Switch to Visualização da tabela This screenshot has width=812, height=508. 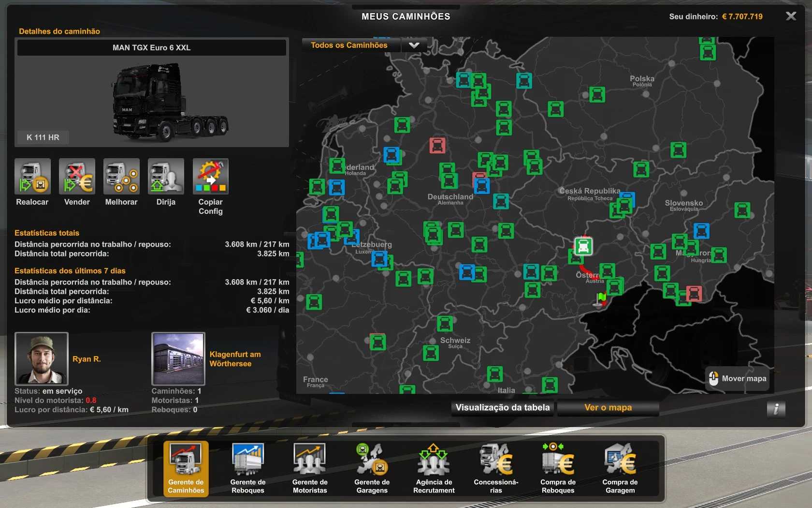pos(502,408)
